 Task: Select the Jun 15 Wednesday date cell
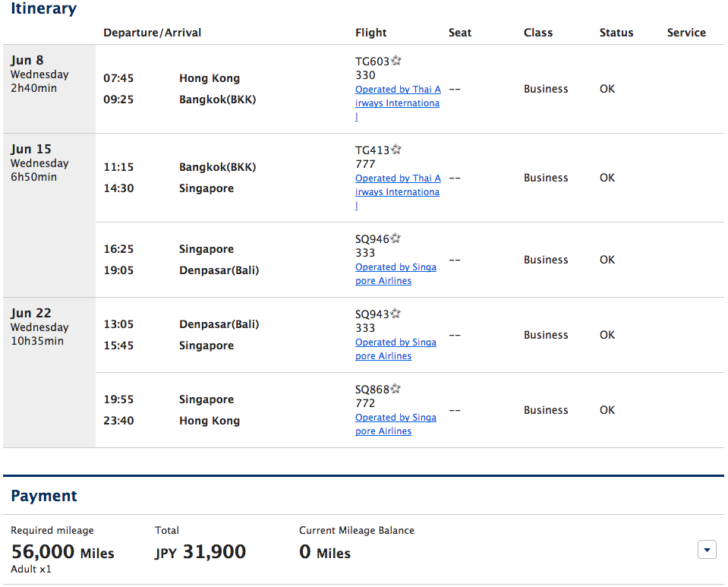pyautogui.click(x=49, y=215)
